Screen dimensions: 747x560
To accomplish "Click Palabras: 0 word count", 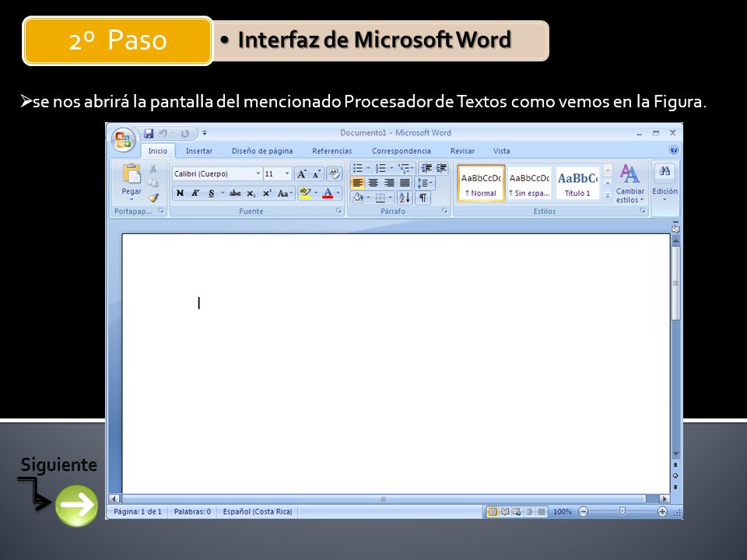I will tap(192, 512).
